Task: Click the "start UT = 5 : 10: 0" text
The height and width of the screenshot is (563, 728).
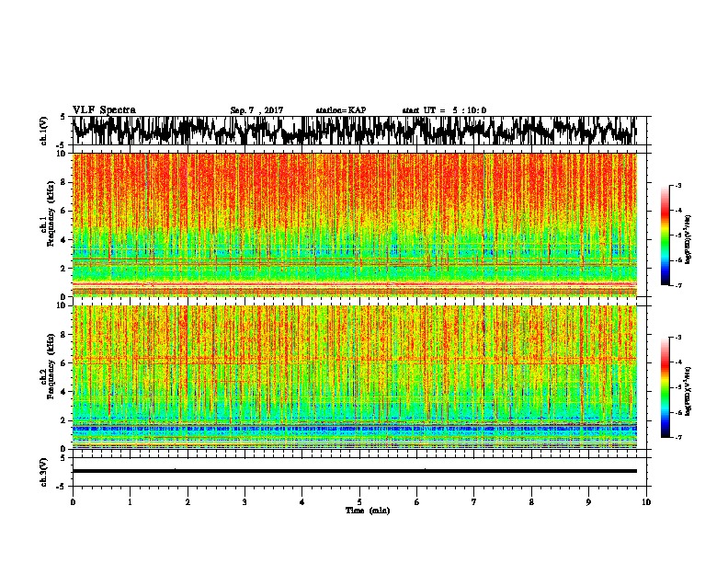Action: coord(444,110)
